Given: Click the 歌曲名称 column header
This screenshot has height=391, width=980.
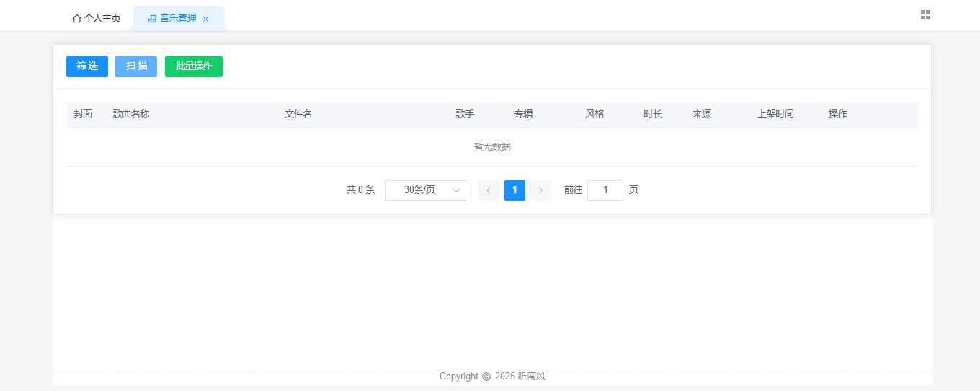Looking at the screenshot, I should coord(131,114).
